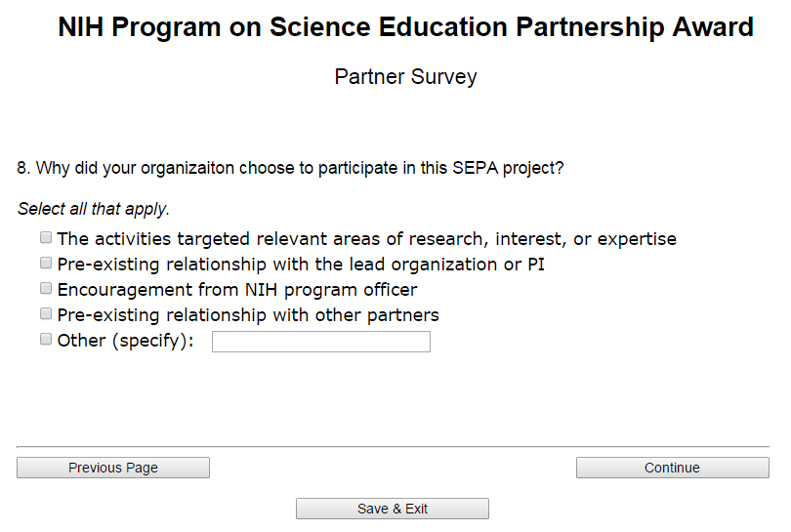Focus the Other (specify) text input field
Viewport: 791px width, 532px height.
(x=320, y=342)
